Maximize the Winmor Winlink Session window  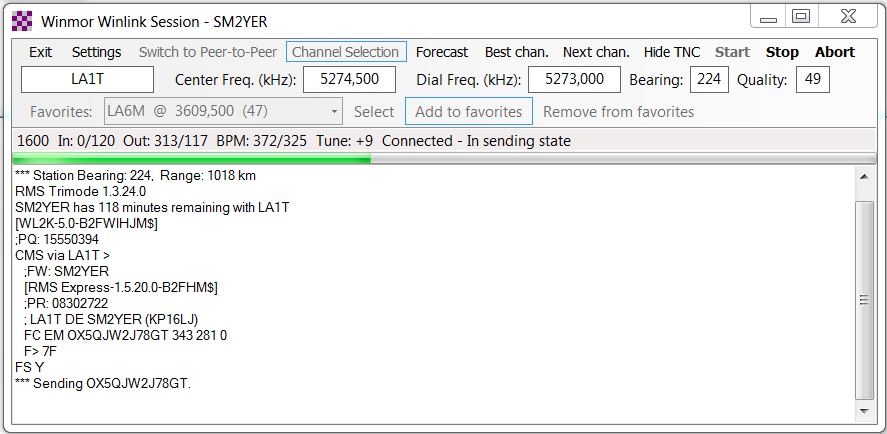[800, 16]
